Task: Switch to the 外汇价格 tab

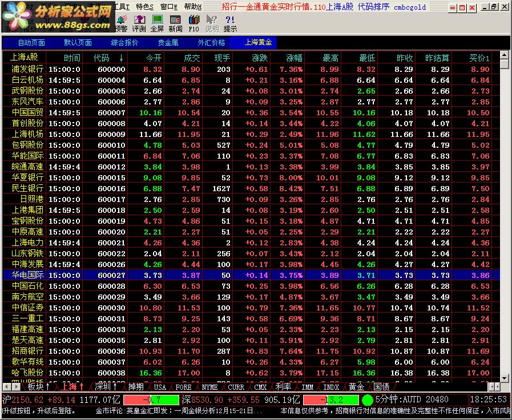Action: pos(211,43)
